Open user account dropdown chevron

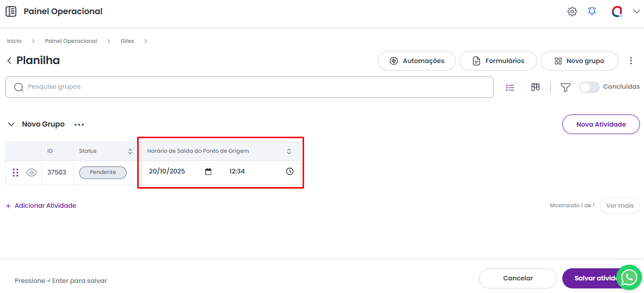(x=636, y=12)
